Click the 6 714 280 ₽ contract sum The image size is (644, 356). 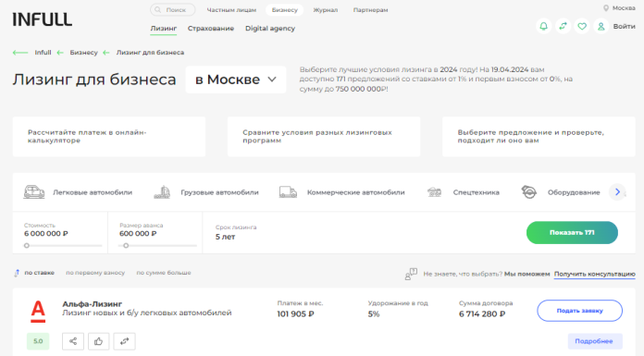pos(482,314)
